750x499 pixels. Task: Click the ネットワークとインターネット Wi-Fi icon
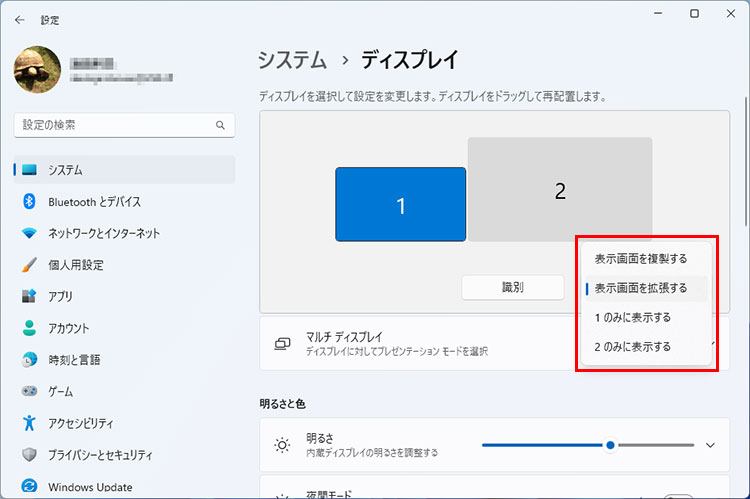(29, 233)
